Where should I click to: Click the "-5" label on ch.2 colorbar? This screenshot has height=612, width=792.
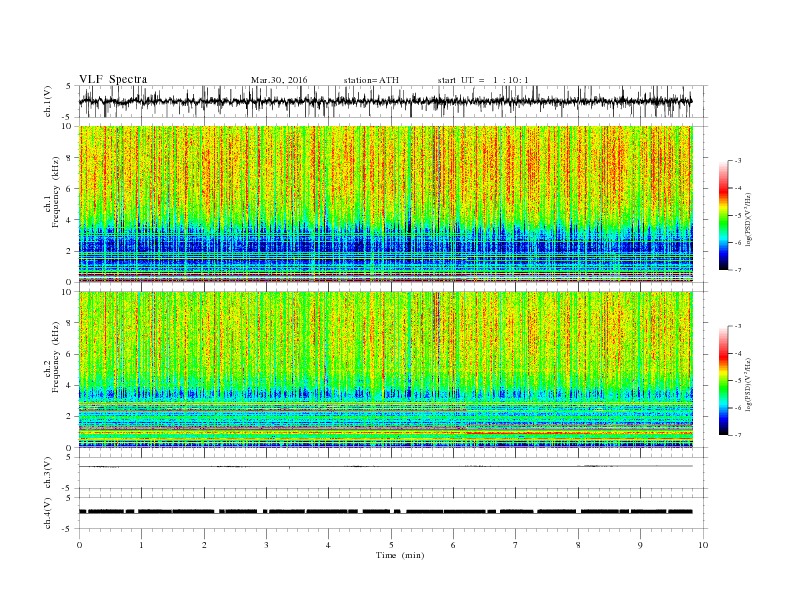[x=738, y=381]
